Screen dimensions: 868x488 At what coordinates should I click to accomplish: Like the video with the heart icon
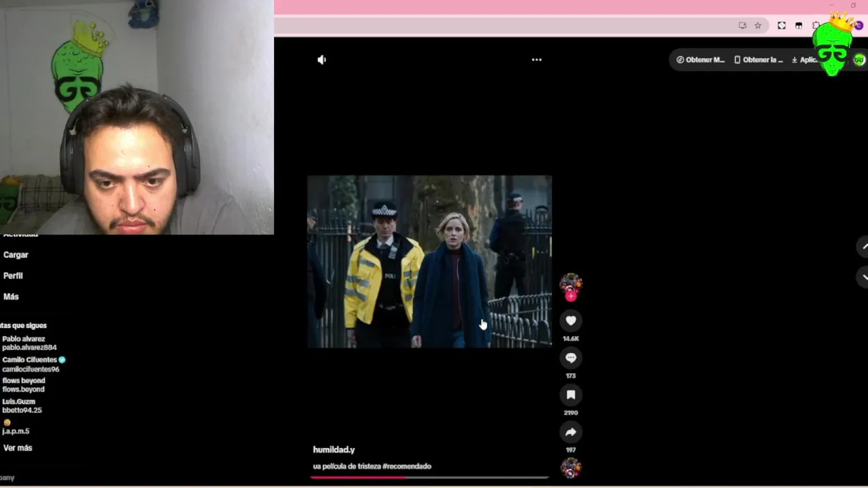click(x=571, y=321)
